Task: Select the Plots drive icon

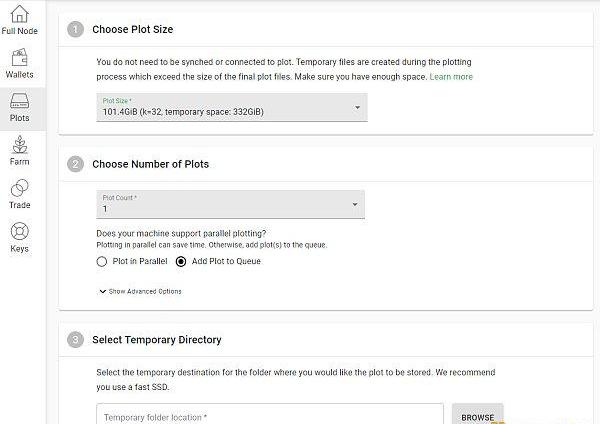Action: point(19,101)
